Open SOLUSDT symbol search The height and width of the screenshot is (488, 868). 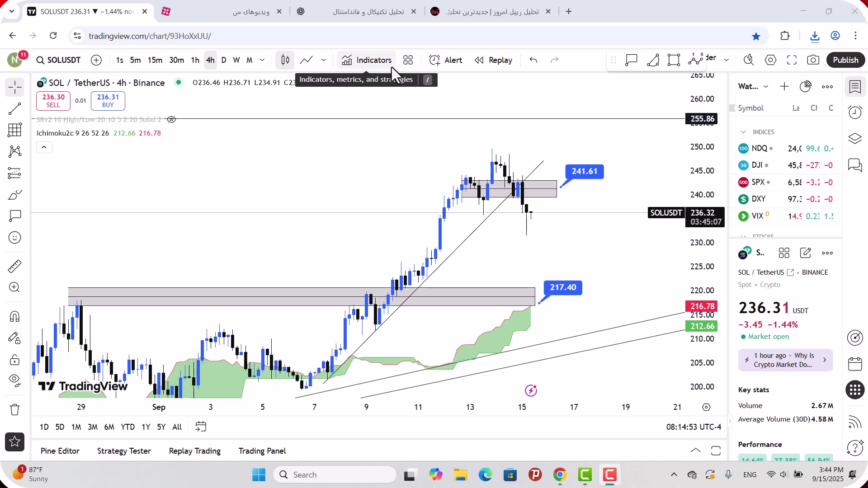point(58,60)
